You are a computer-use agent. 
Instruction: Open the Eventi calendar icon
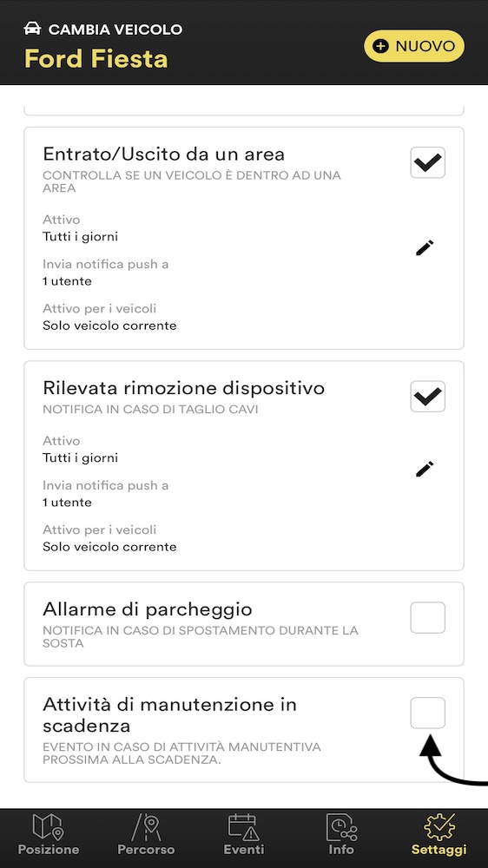pos(244,827)
